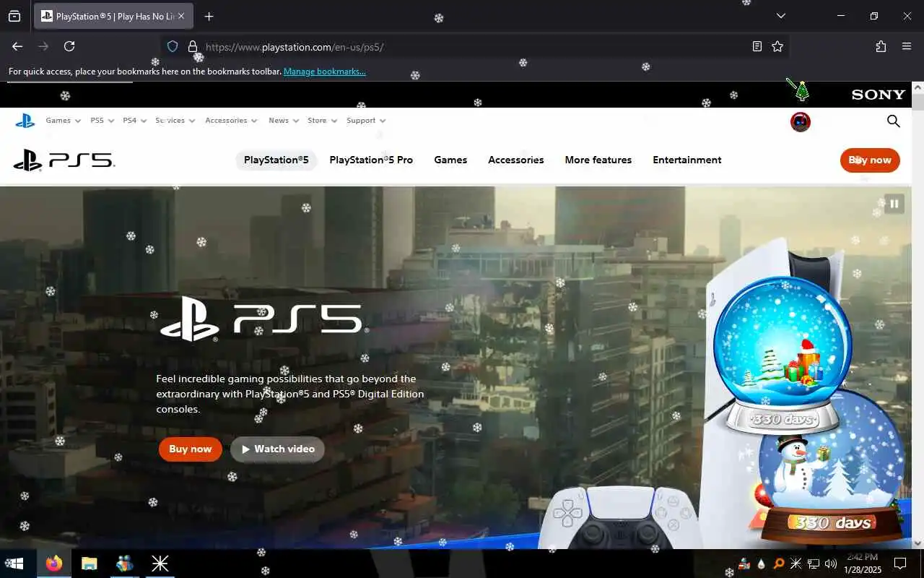Open the volume speaker tray icon
The width and height of the screenshot is (924, 578).
point(830,564)
